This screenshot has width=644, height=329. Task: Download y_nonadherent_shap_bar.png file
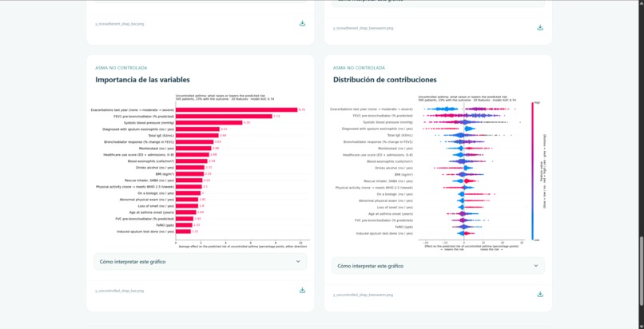click(302, 23)
